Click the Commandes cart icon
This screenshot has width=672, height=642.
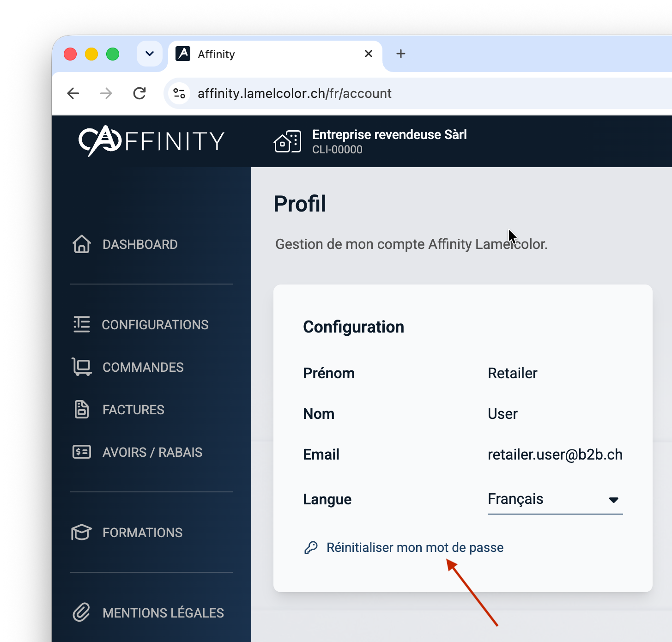point(82,367)
